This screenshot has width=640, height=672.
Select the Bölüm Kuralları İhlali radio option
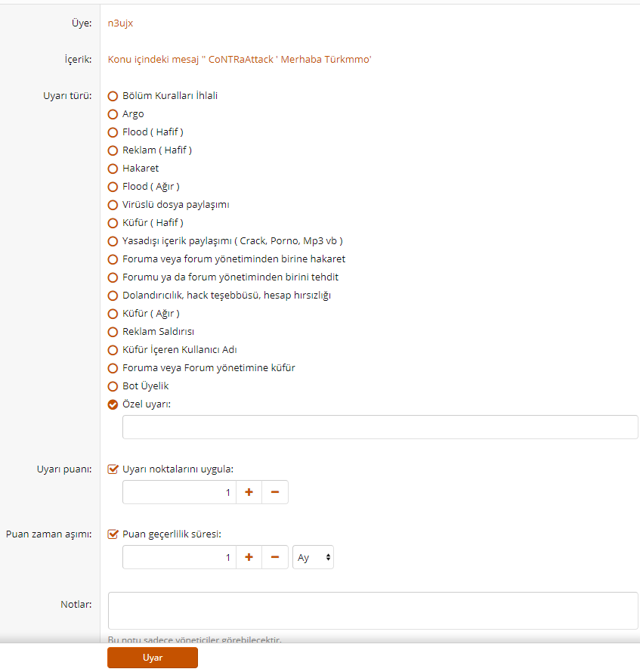pos(113,96)
